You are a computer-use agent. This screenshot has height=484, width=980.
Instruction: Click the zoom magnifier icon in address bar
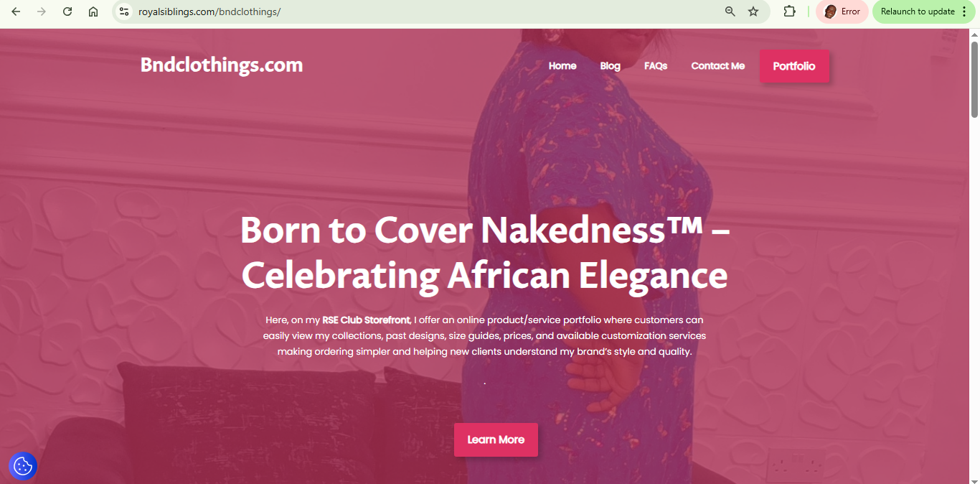tap(730, 11)
